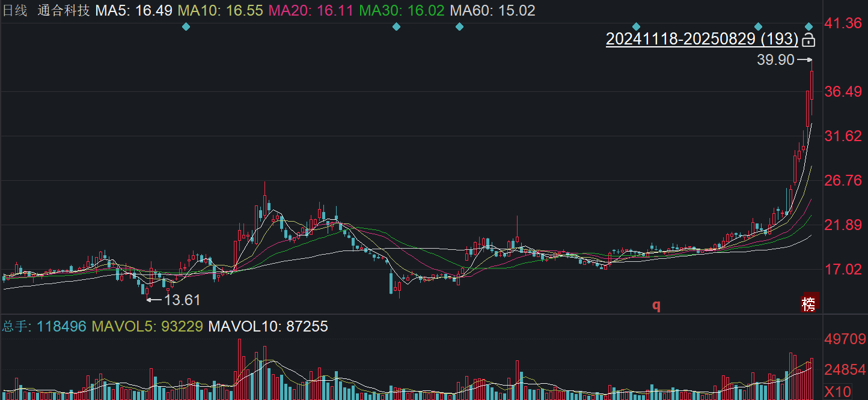
Task: Click the red 榜 badge icon
Action: (x=809, y=304)
